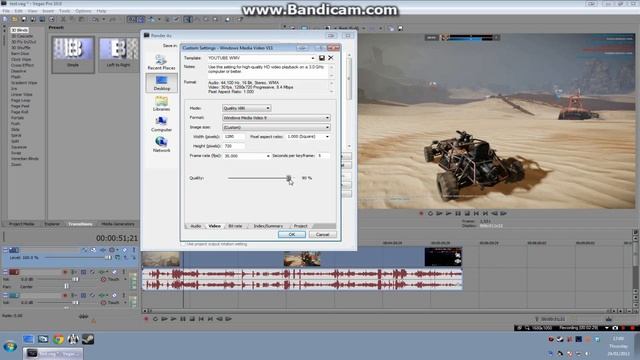Click the Windows Start button
The width and height of the screenshot is (640, 360).
[x=10, y=347]
